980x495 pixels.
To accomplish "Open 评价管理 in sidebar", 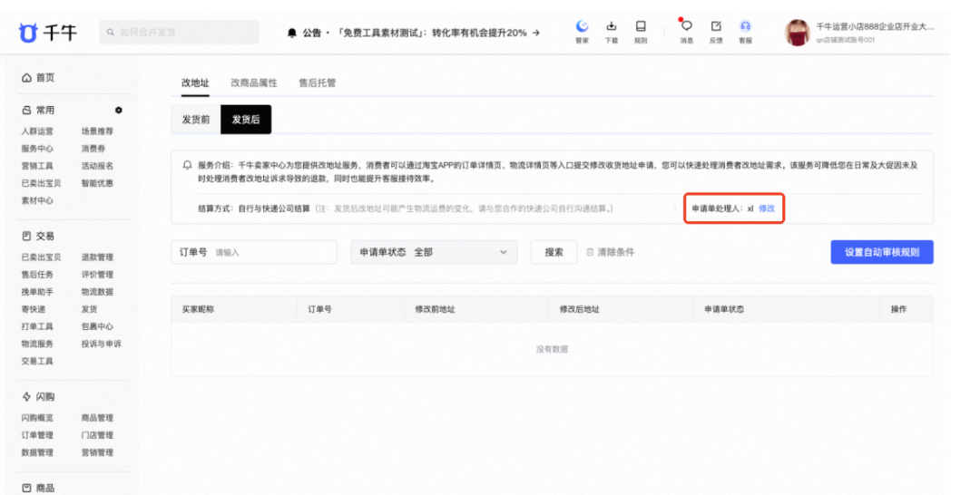I will [x=97, y=275].
